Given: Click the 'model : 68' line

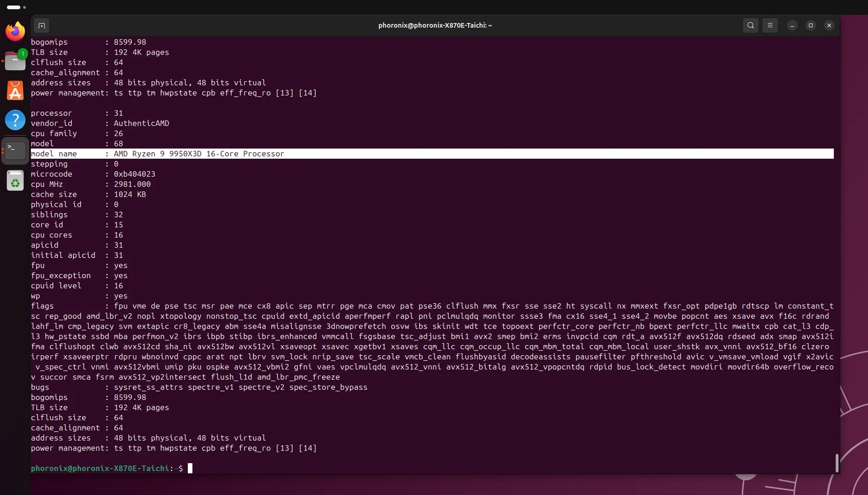Looking at the screenshot, I should pyautogui.click(x=77, y=143).
